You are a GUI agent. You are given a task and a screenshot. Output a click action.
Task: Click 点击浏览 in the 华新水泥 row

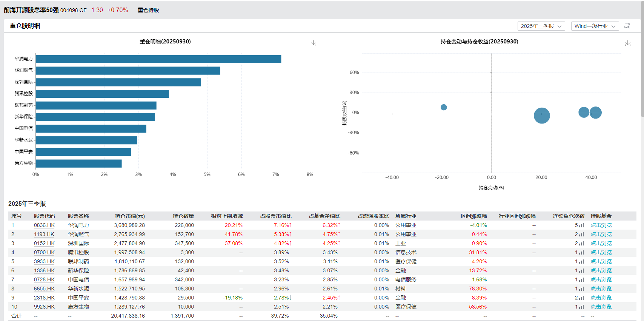(601, 289)
